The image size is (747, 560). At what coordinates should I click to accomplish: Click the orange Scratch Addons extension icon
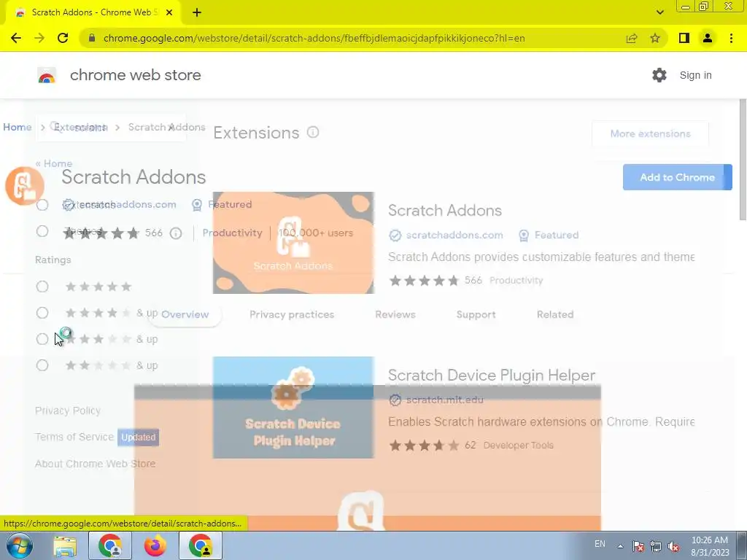[25, 186]
